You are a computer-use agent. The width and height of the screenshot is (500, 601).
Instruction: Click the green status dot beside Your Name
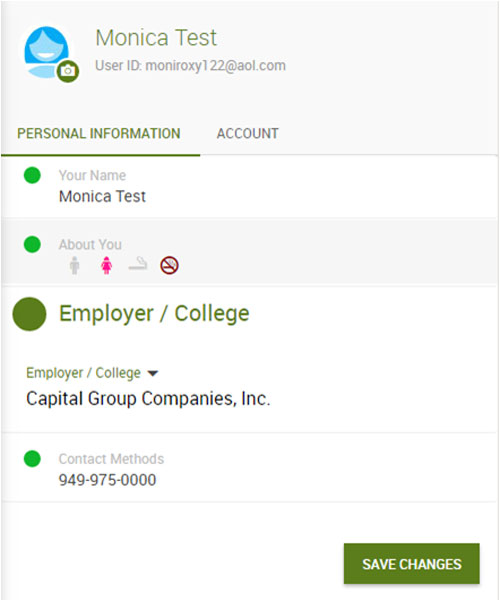coord(32,176)
